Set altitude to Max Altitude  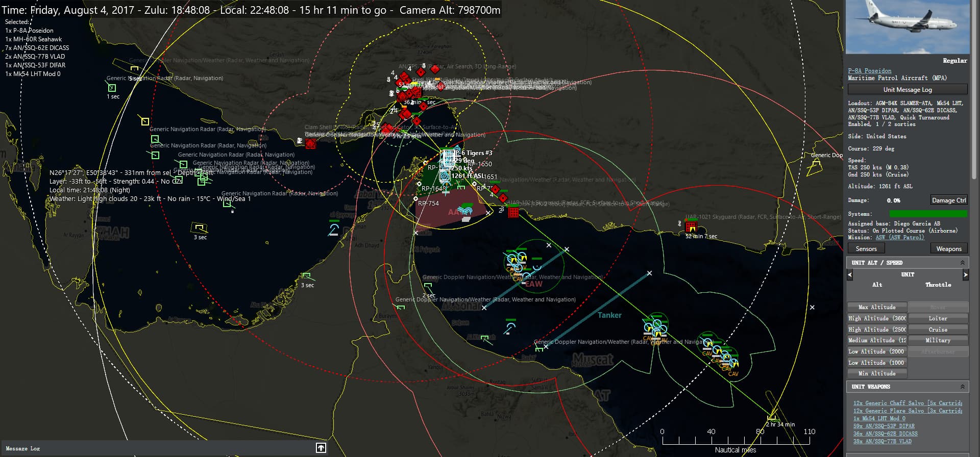[877, 307]
